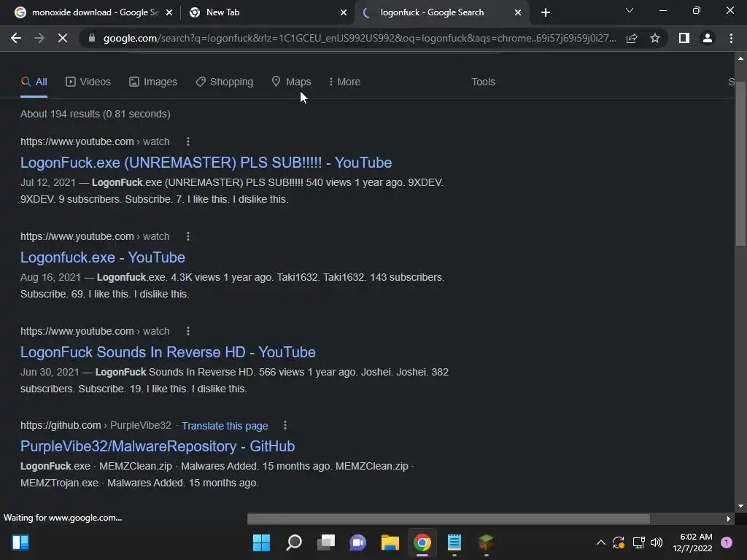
Task: Open options for the GitHub result
Action: pos(285,425)
